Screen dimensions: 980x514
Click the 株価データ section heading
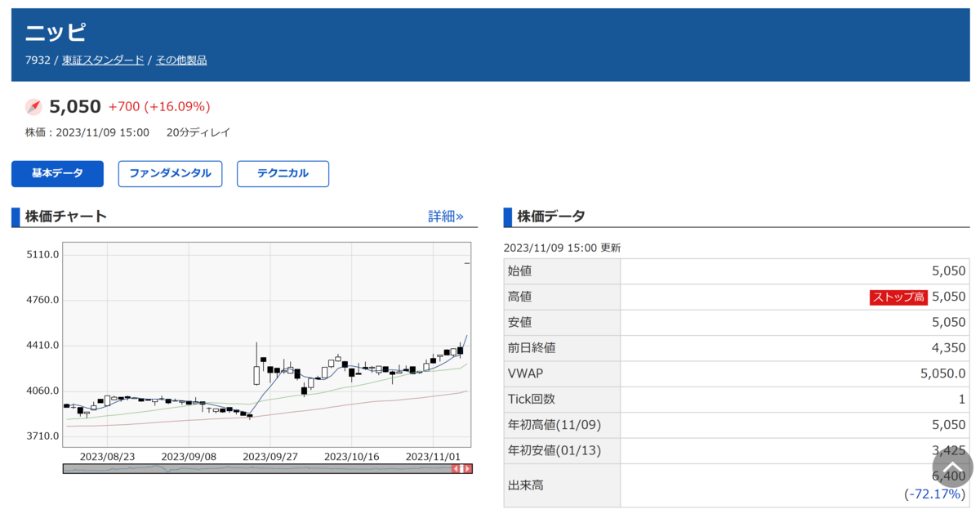[x=551, y=217]
